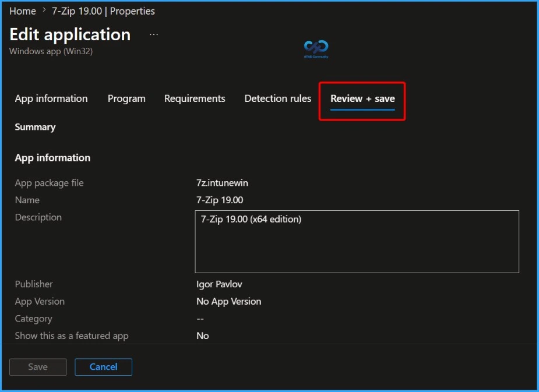
Task: Open the ellipsis menu beside Edit application
Action: pos(154,35)
